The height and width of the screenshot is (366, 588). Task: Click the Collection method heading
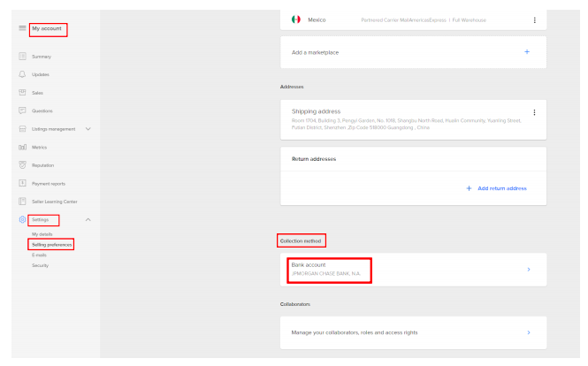301,240
